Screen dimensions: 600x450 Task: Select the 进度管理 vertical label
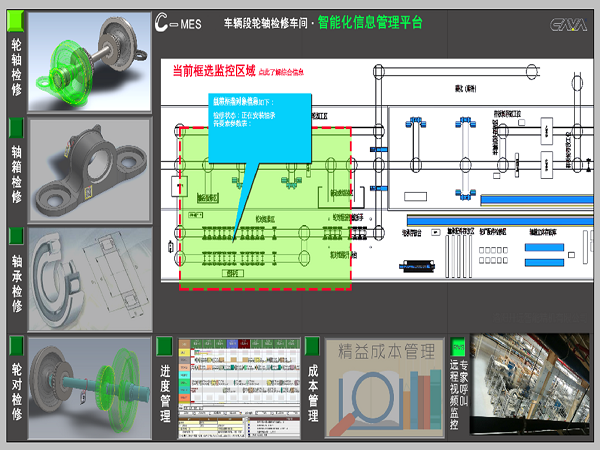[165, 393]
